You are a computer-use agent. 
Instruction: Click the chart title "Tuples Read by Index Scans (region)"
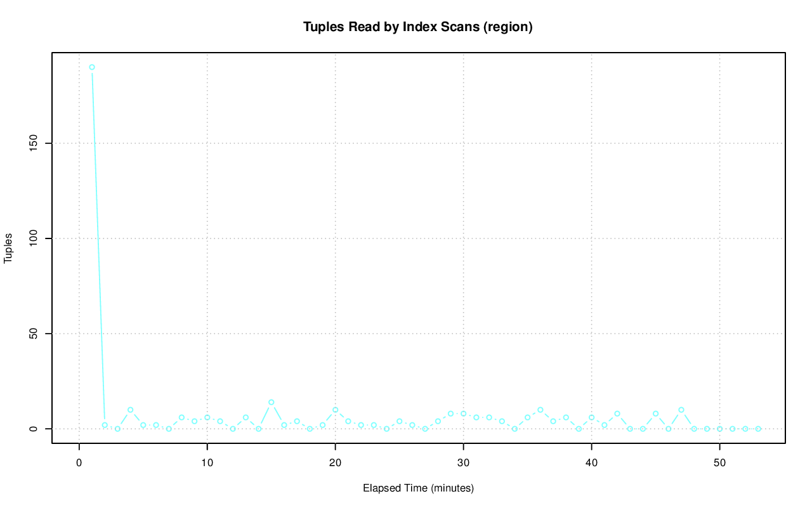click(x=417, y=27)
